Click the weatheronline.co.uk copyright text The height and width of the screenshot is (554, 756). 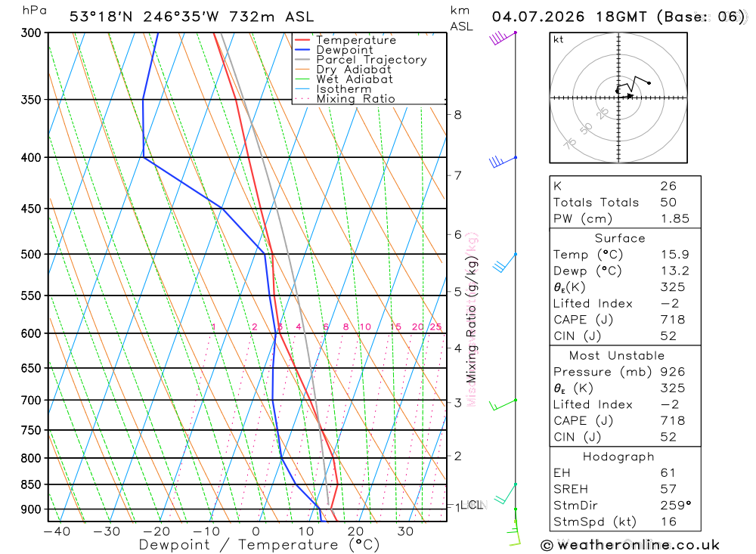[631, 546]
